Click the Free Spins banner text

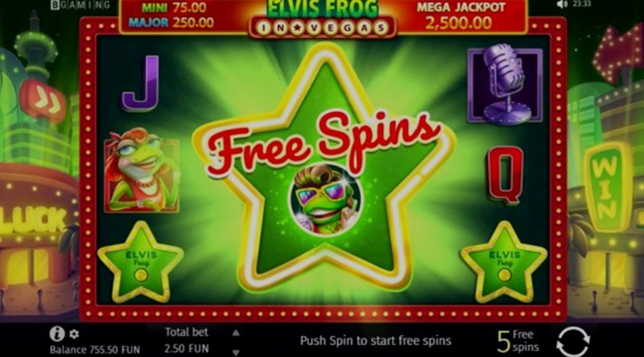pyautogui.click(x=324, y=143)
